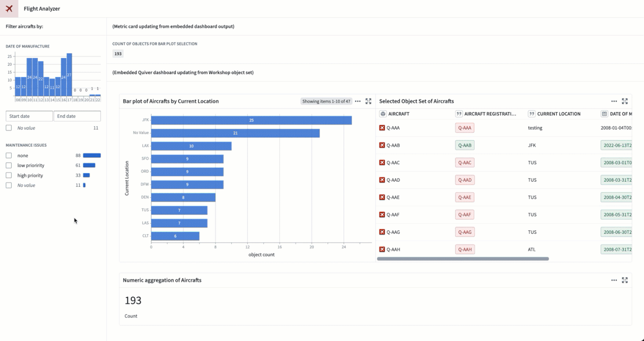Image resolution: width=644 pixels, height=341 pixels.
Task: Check the date 'No value' checkbox
Action: (x=9, y=128)
